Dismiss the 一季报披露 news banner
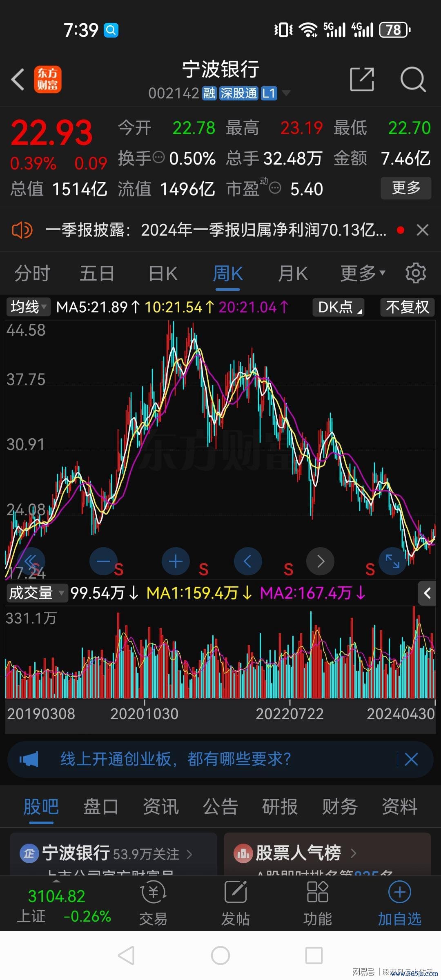This screenshot has width=441, height=980. [x=423, y=230]
